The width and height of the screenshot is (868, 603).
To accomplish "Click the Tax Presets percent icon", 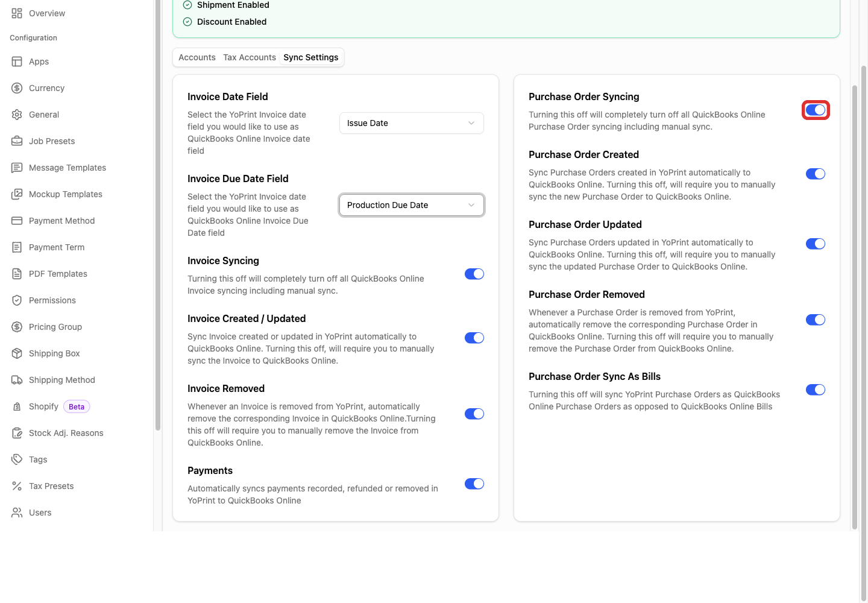I will pyautogui.click(x=17, y=486).
